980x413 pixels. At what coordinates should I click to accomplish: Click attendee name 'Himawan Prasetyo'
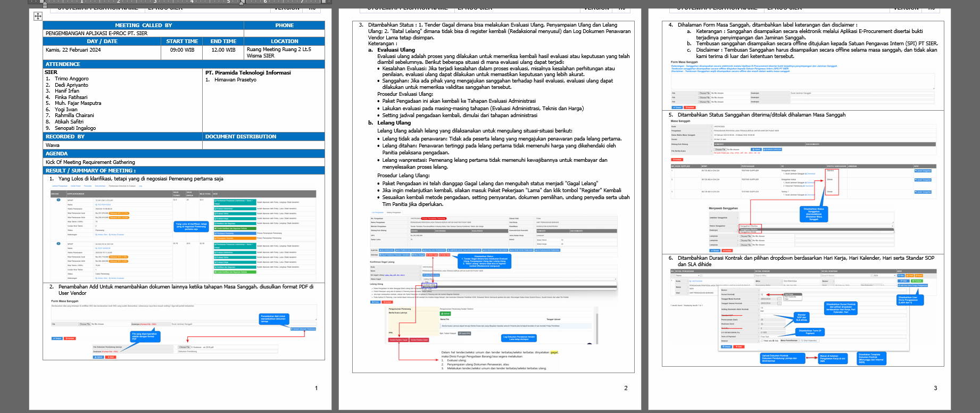[x=235, y=80]
